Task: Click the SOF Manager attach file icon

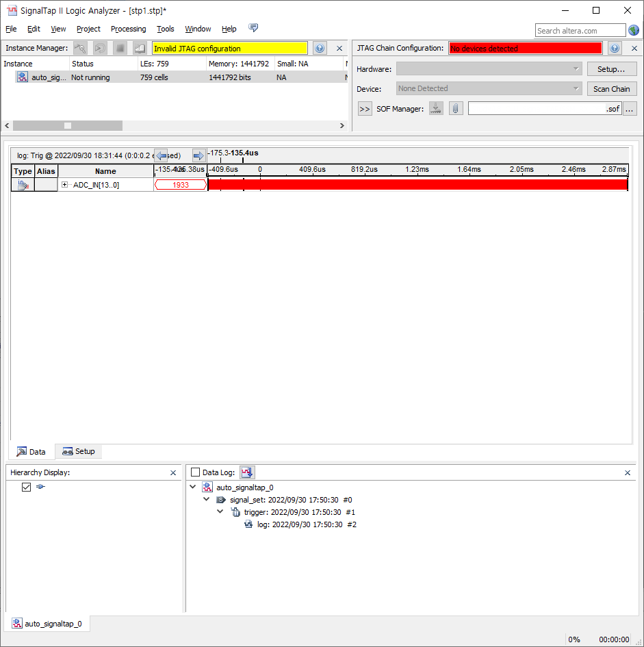Action: (x=456, y=109)
